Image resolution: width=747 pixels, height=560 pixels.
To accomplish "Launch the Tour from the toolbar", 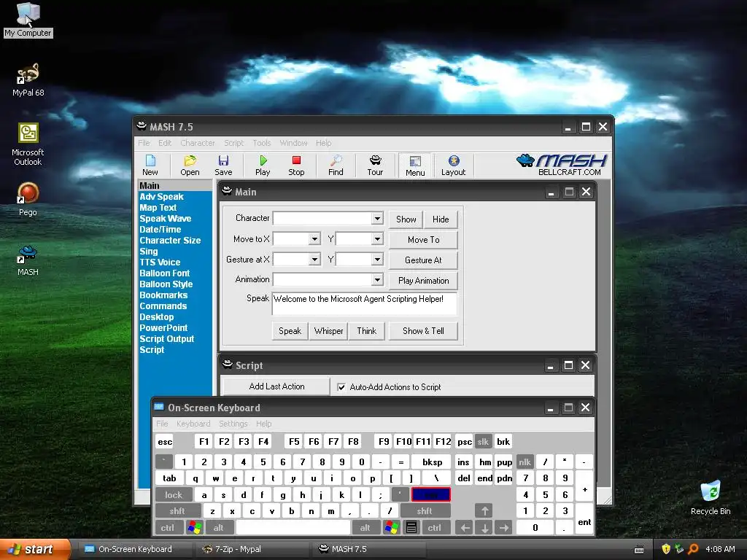I will coord(375,166).
